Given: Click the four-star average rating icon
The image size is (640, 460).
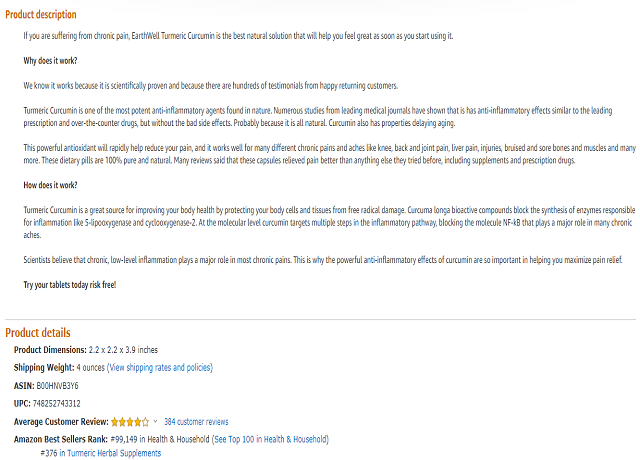Looking at the screenshot, I should (x=130, y=422).
